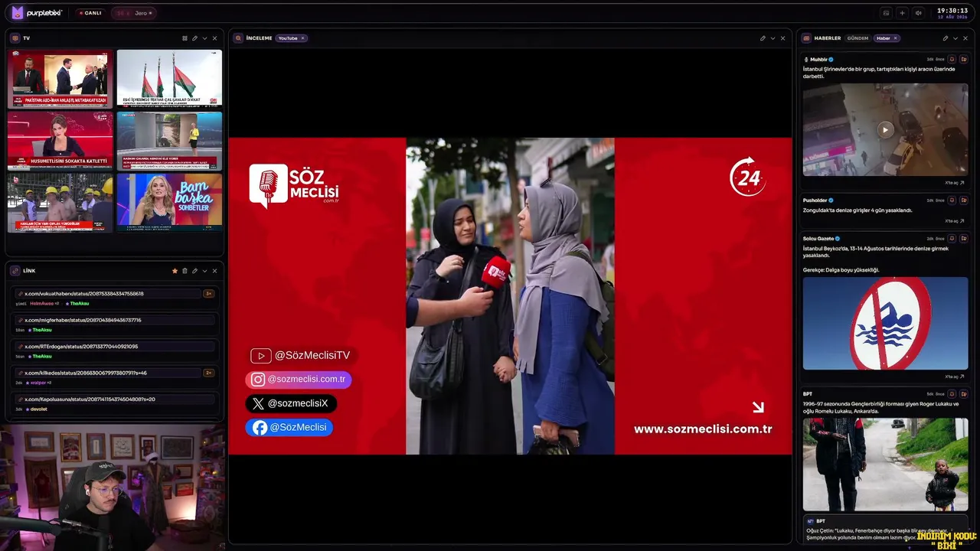Close the İnceleme panel
This screenshot has width=980, height=551.
click(782, 38)
